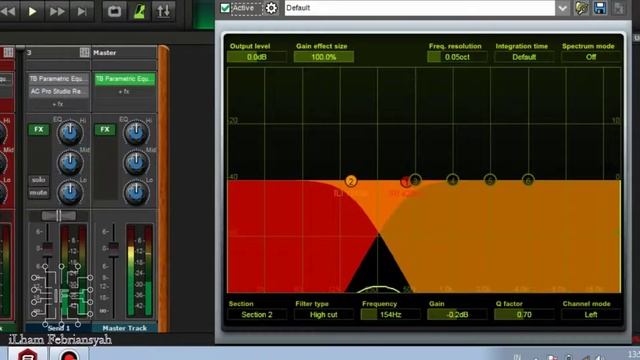This screenshot has height=360, width=640.
Task: Click the Gain effect size 100.0% field
Action: [x=324, y=57]
